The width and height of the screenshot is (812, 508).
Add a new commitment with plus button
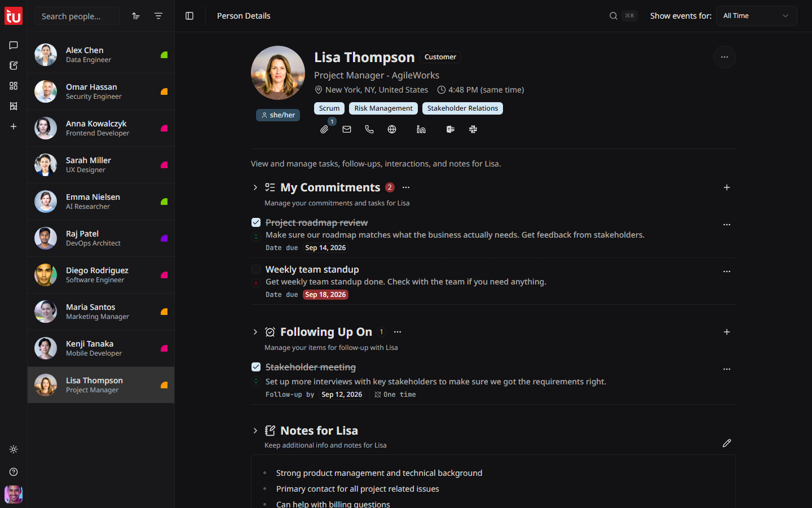pyautogui.click(x=727, y=187)
